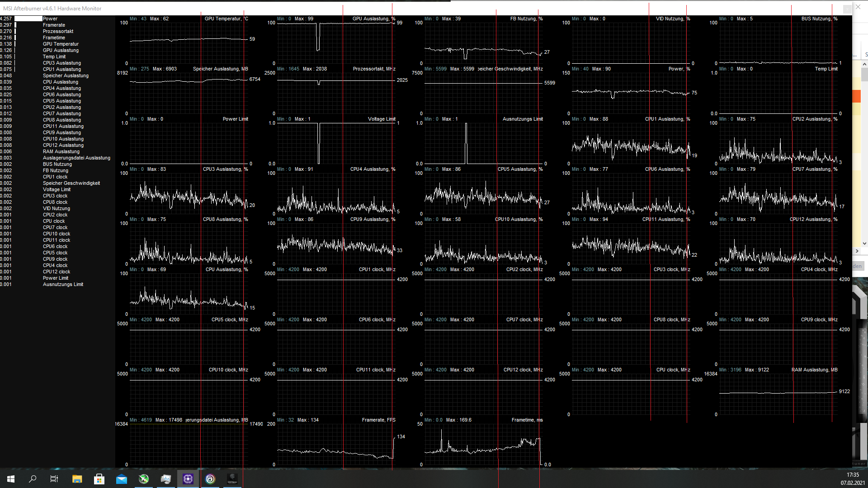Open the Windows Start menu
Image resolution: width=868 pixels, height=488 pixels.
(11, 479)
